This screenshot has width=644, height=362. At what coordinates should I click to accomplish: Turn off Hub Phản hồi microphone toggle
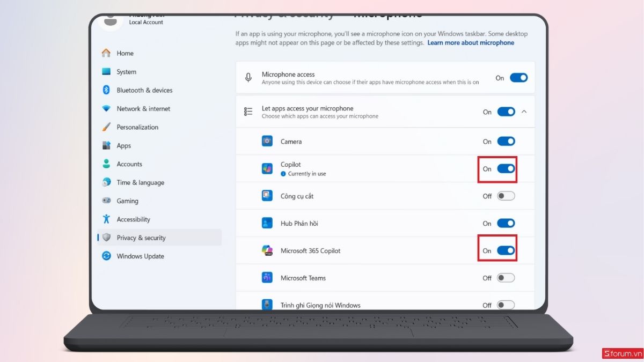506,223
